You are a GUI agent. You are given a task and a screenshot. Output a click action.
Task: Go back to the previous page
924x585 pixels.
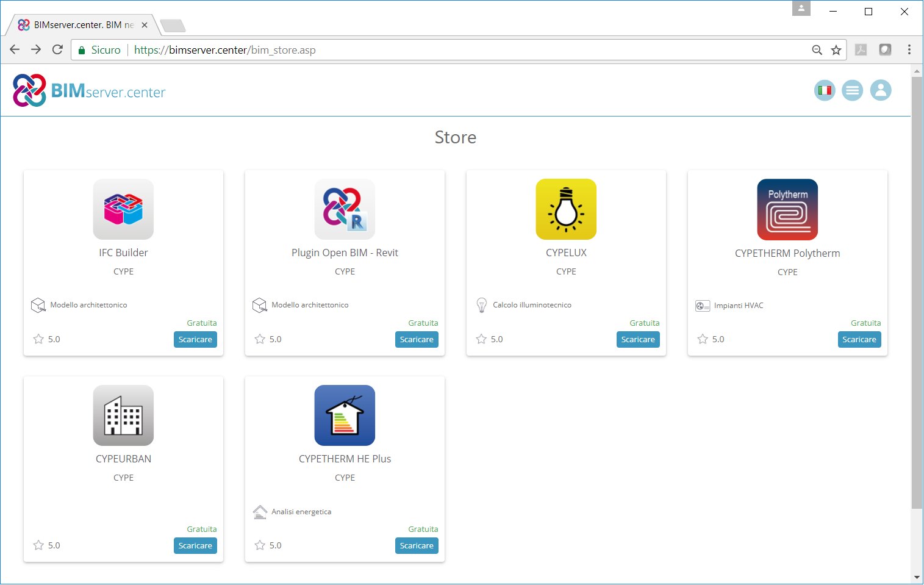point(15,50)
